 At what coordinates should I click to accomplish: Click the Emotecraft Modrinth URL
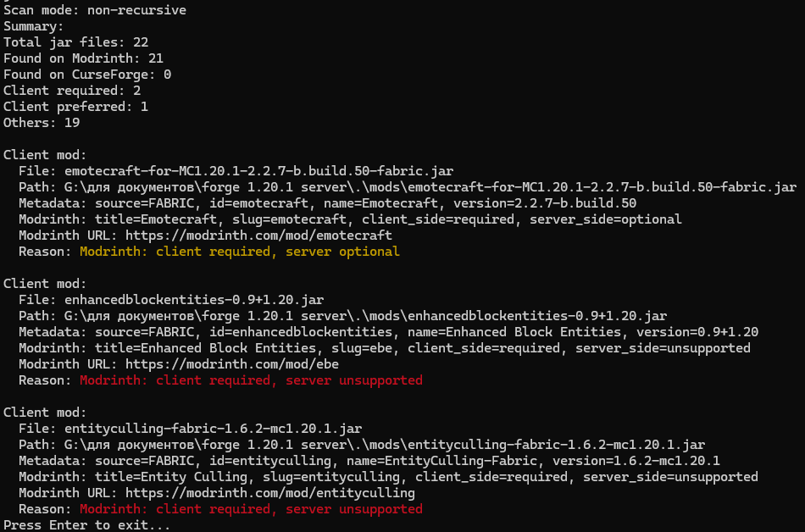coord(258,236)
